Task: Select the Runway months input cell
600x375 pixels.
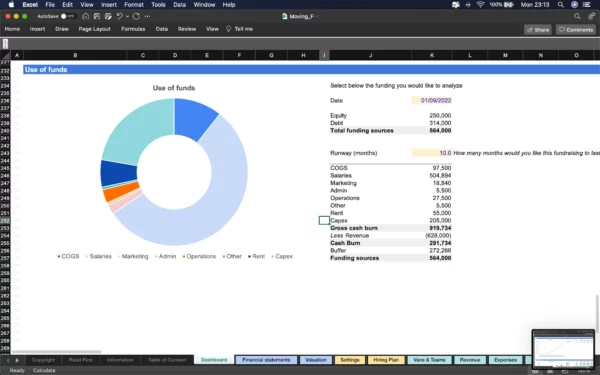Action: click(432, 153)
